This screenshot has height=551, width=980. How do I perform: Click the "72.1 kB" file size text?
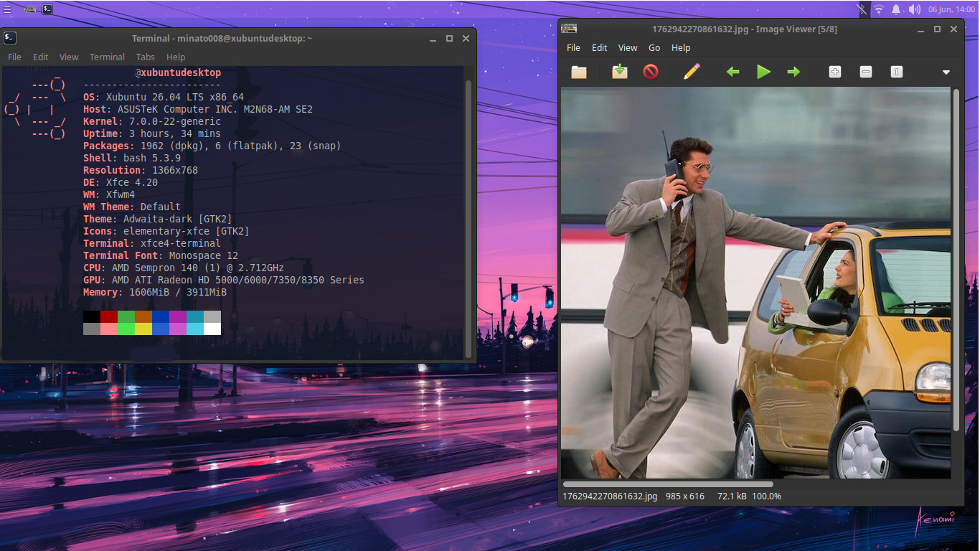tap(732, 496)
